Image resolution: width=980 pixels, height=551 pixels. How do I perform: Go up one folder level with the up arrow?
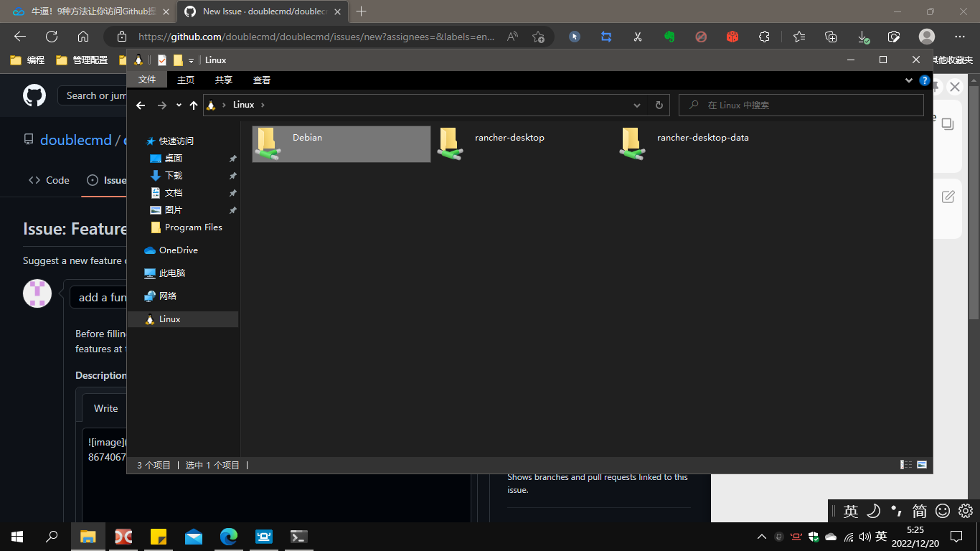coord(194,104)
